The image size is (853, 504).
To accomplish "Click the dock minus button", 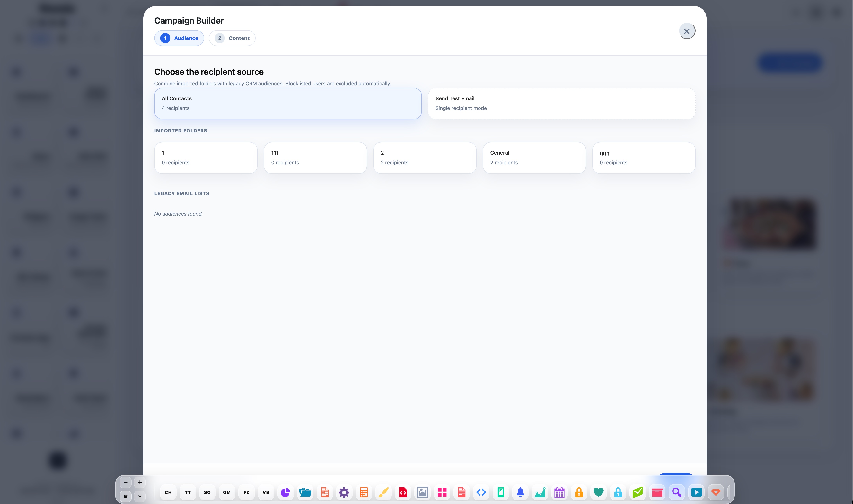I will point(126,482).
